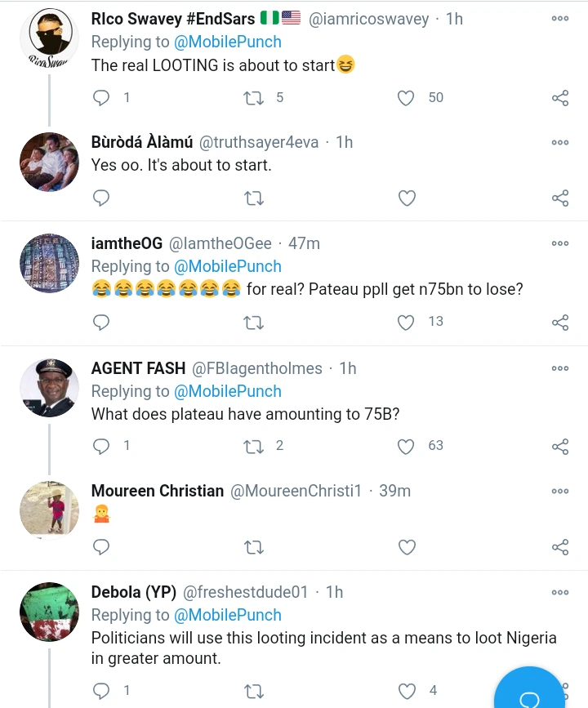Retweet Bùròdá Àlàmú's reply

coord(254,198)
